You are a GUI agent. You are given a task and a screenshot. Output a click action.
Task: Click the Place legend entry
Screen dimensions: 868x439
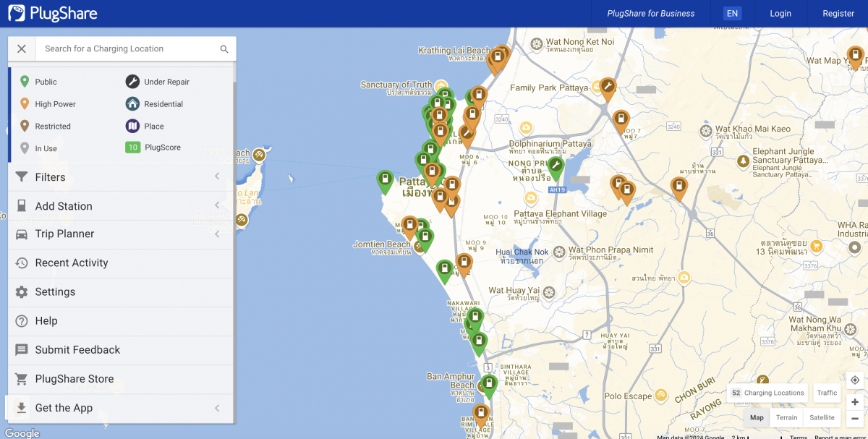point(145,127)
